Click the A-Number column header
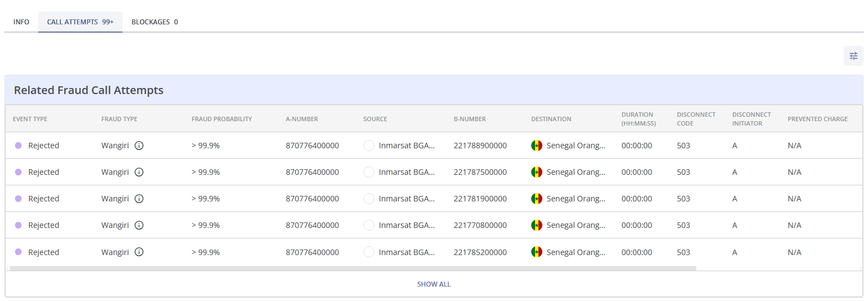 click(x=302, y=119)
